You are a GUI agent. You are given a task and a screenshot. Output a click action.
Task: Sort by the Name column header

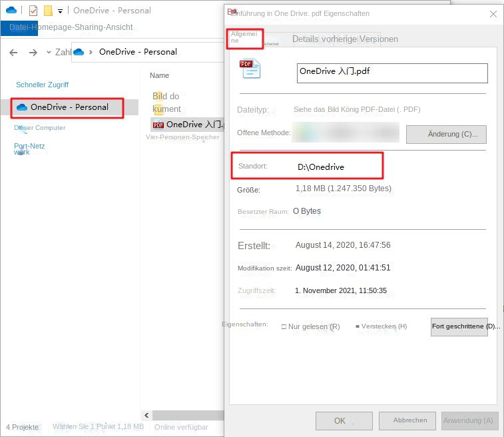tap(159, 75)
